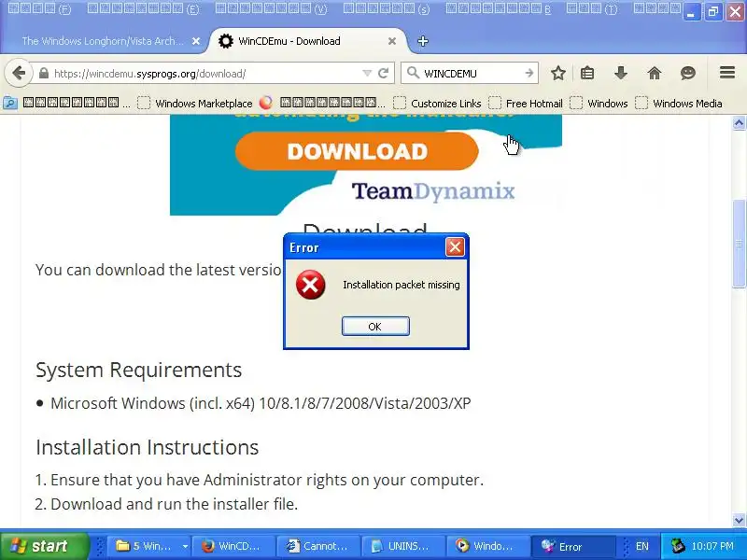Screen dimensions: 747x560
Task: Switch to the Cannot... taskbar window
Action: [x=317, y=546]
